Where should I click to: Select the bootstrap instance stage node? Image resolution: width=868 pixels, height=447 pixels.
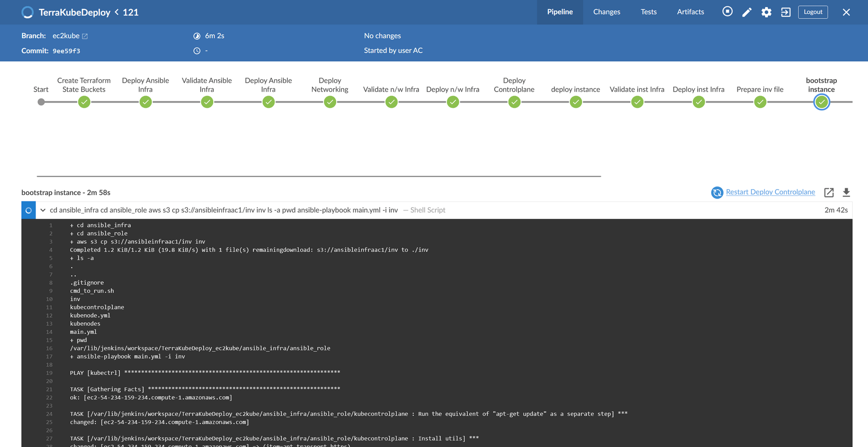click(821, 102)
